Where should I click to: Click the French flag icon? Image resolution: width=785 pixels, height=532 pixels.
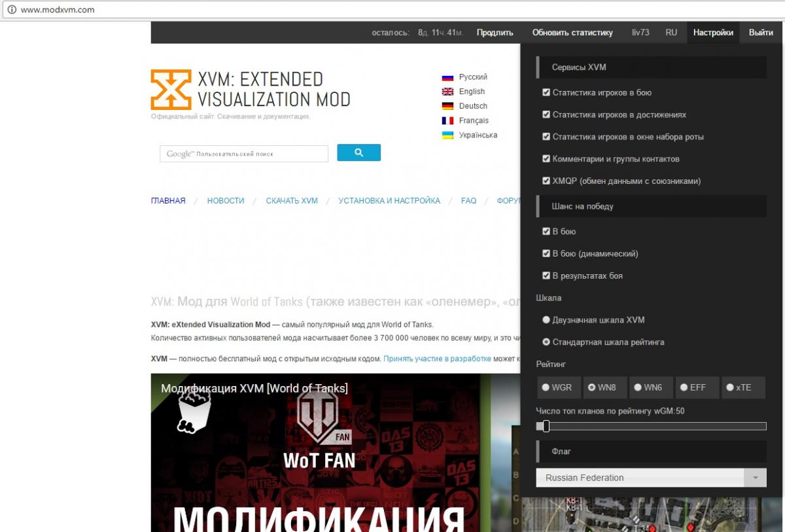tap(448, 120)
